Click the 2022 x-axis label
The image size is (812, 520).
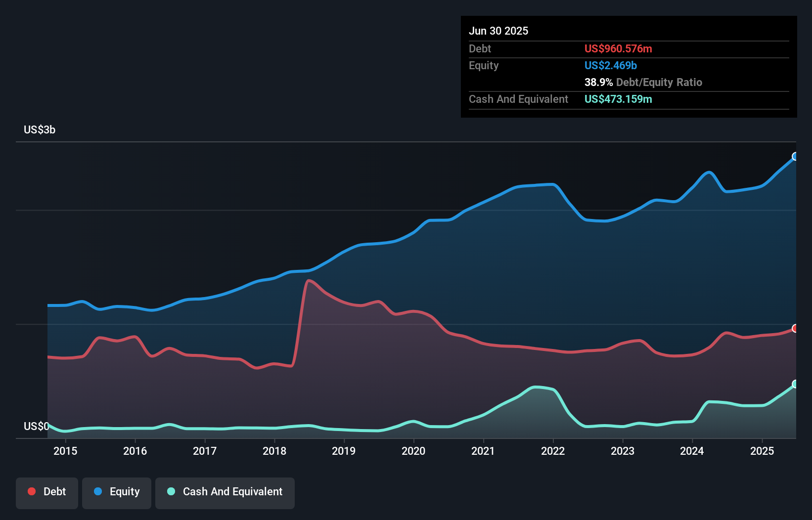[x=553, y=451]
